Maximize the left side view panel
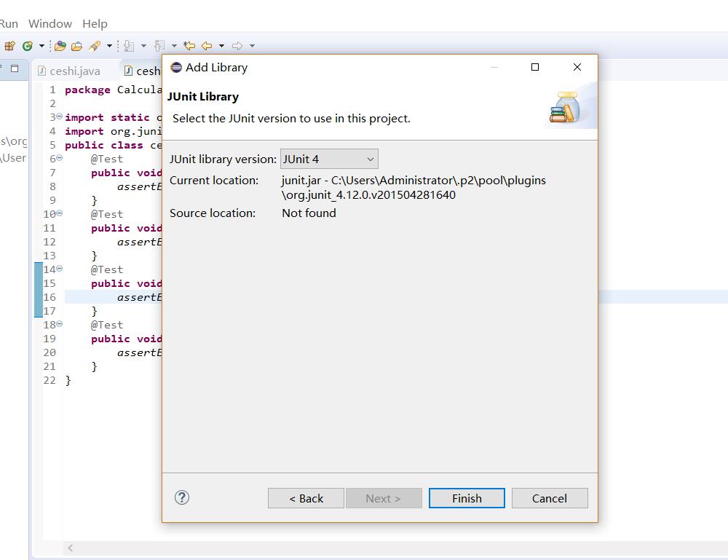 15,68
